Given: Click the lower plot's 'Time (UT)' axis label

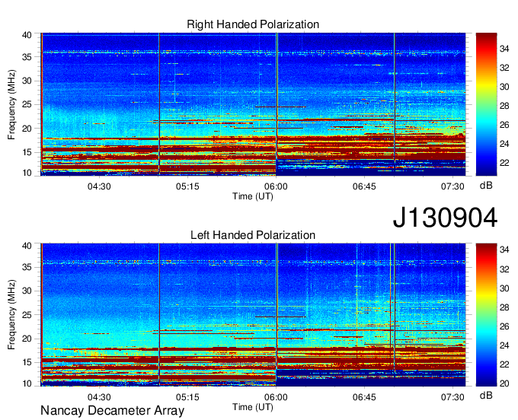Looking at the screenshot, I should (x=253, y=407).
